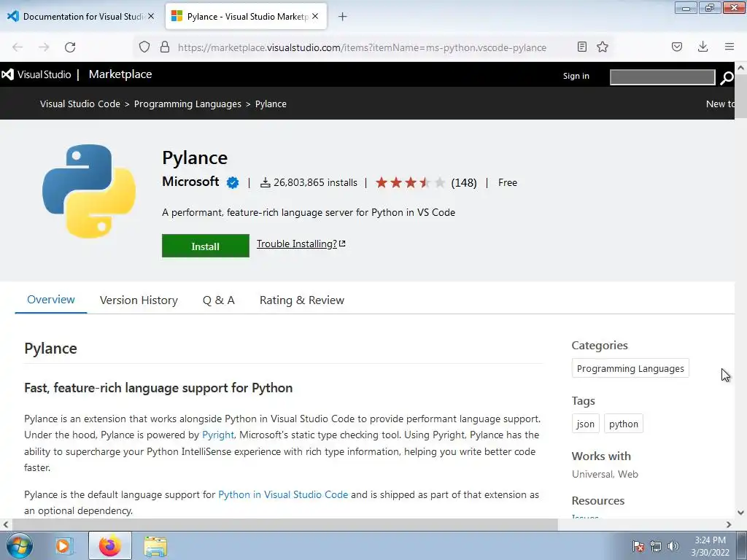747x560 pixels.
Task: Click the installs download icon
Action: (266, 182)
